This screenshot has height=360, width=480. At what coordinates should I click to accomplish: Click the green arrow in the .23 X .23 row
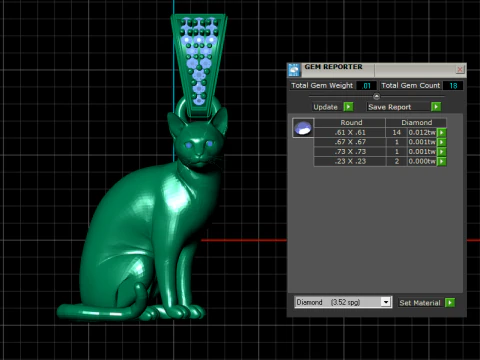442,161
